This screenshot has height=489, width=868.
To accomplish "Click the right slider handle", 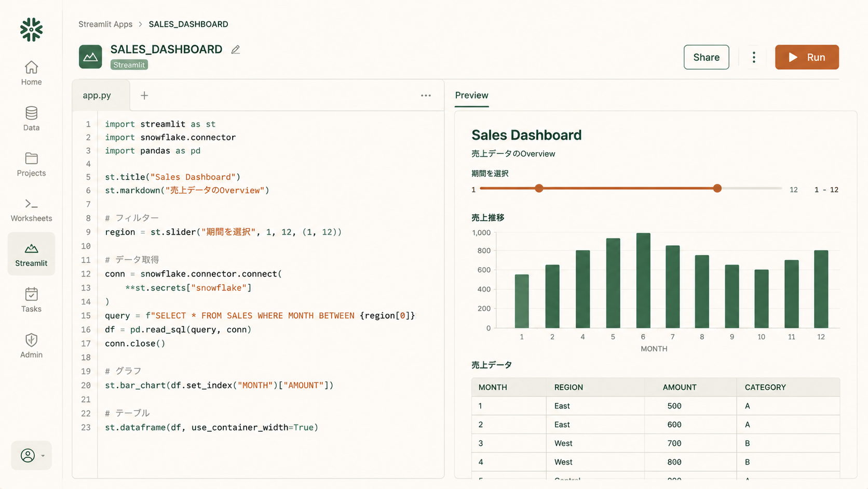I will click(717, 188).
